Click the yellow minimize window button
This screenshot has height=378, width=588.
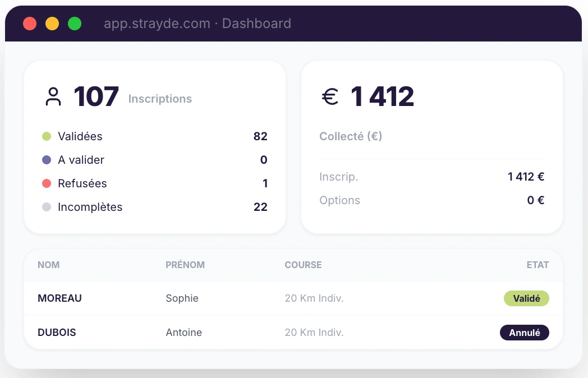[x=52, y=24]
